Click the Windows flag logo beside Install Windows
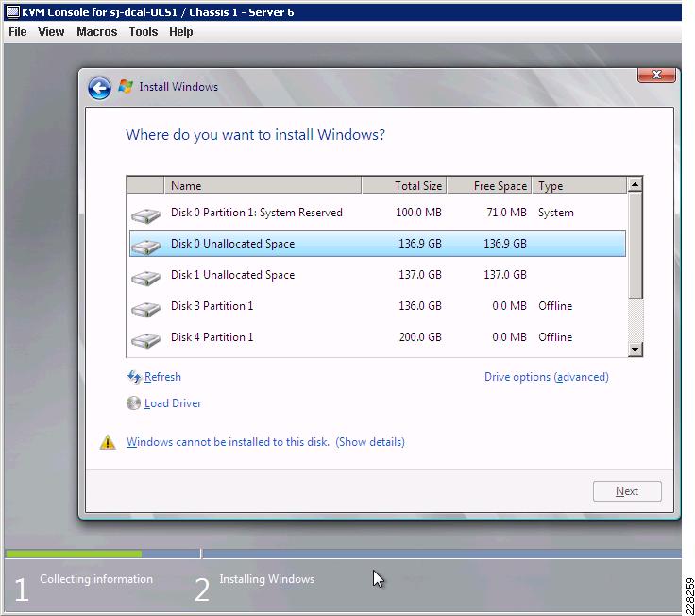The width and height of the screenshot is (695, 616). 126,86
